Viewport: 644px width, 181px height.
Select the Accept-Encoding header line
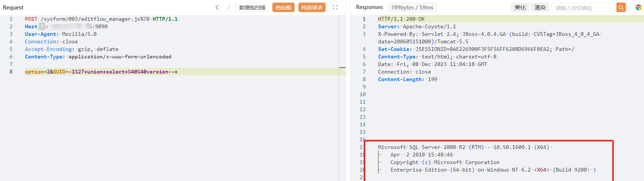pos(72,49)
